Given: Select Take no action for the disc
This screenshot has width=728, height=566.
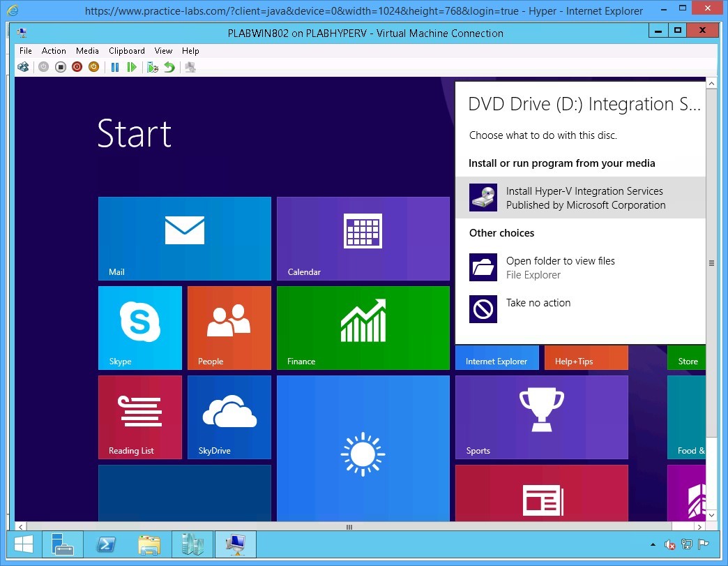Looking at the screenshot, I should tap(537, 303).
